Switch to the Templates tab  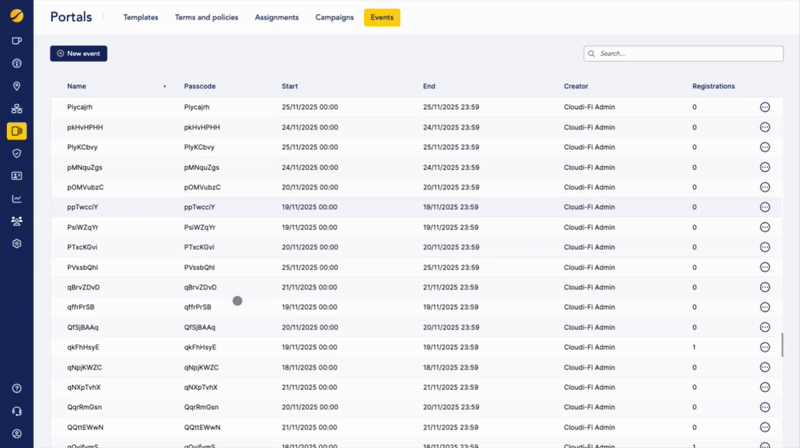click(x=141, y=17)
